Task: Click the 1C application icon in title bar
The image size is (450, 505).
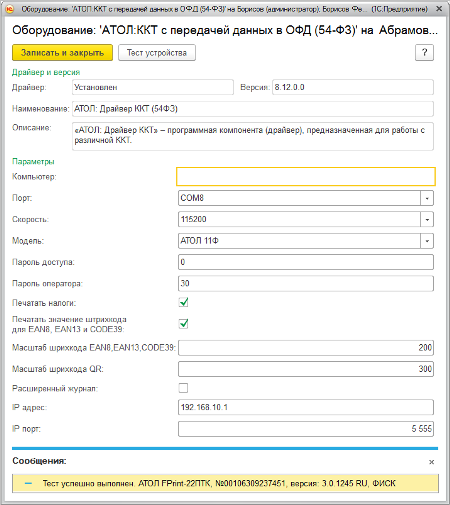Action: click(10, 9)
